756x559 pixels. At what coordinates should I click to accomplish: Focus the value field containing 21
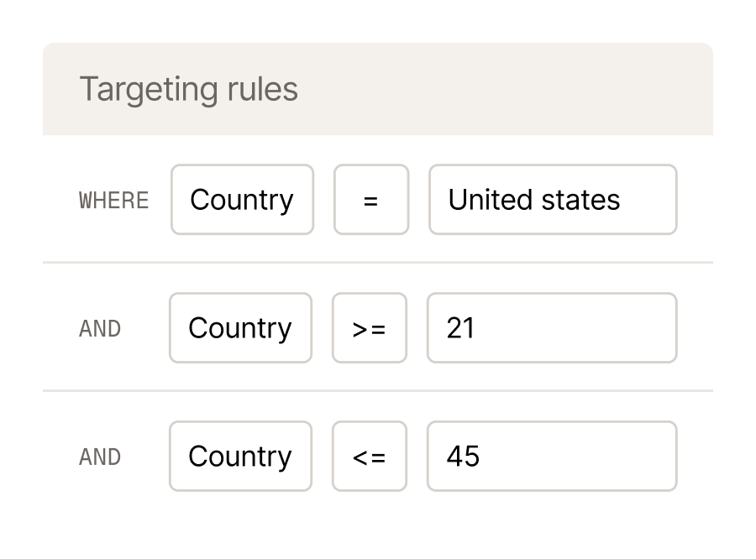552,327
